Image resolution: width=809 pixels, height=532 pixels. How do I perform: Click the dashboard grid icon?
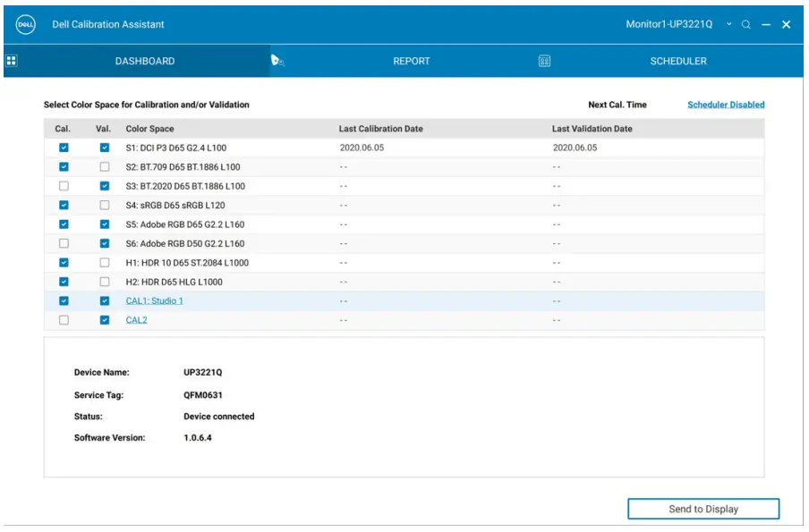[12, 61]
